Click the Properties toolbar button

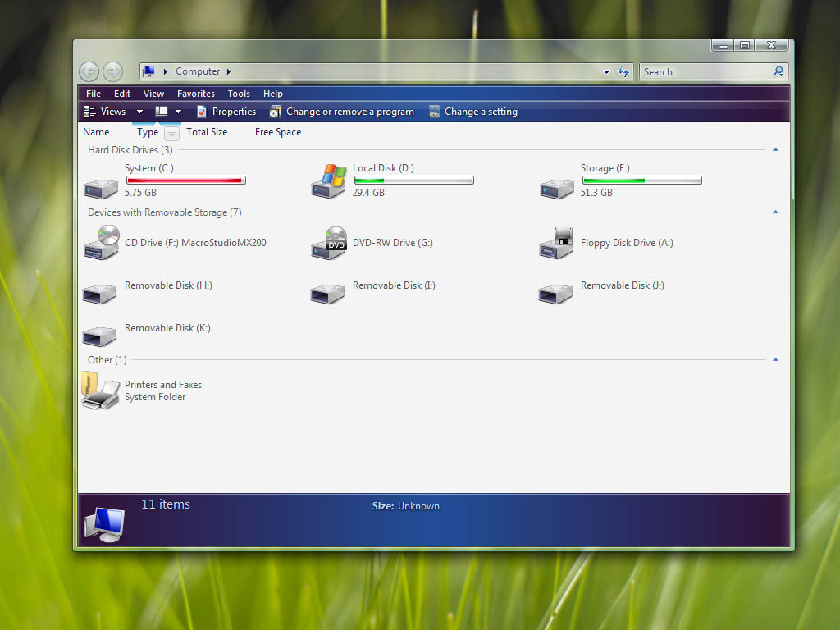click(226, 112)
